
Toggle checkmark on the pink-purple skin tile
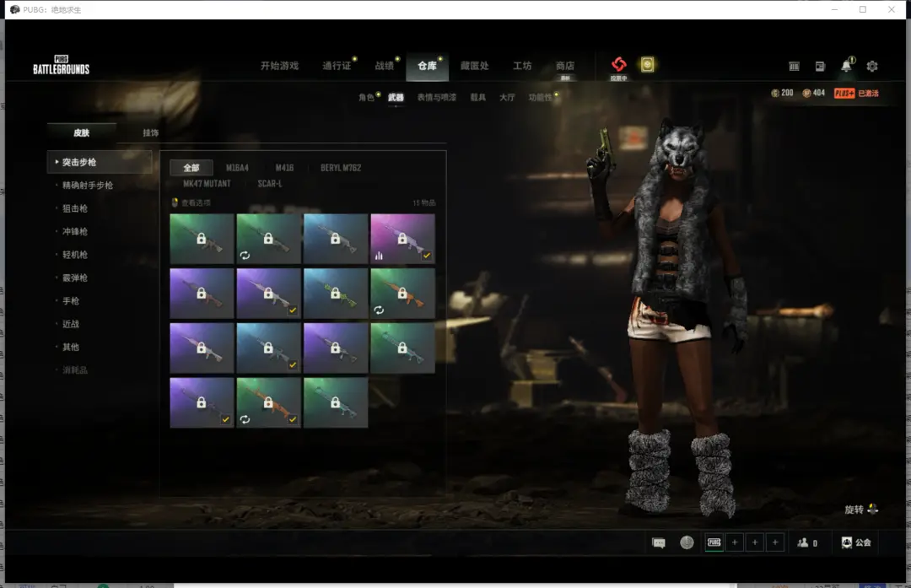point(427,256)
